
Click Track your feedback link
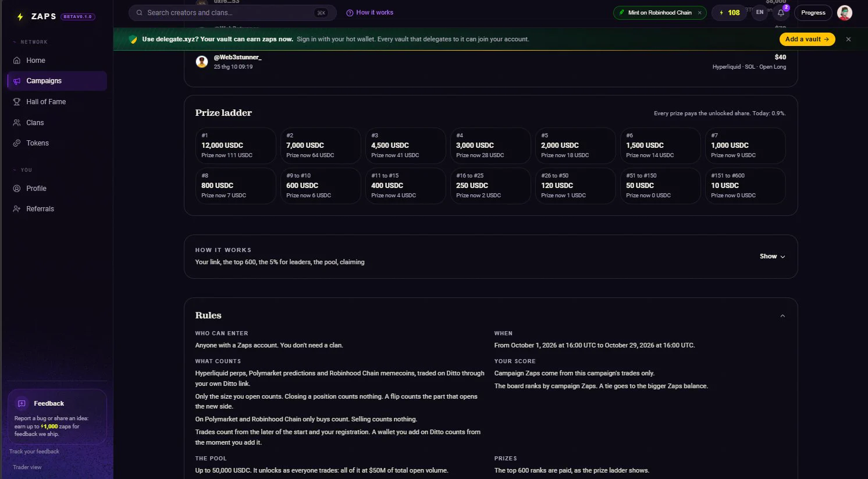pos(34,452)
